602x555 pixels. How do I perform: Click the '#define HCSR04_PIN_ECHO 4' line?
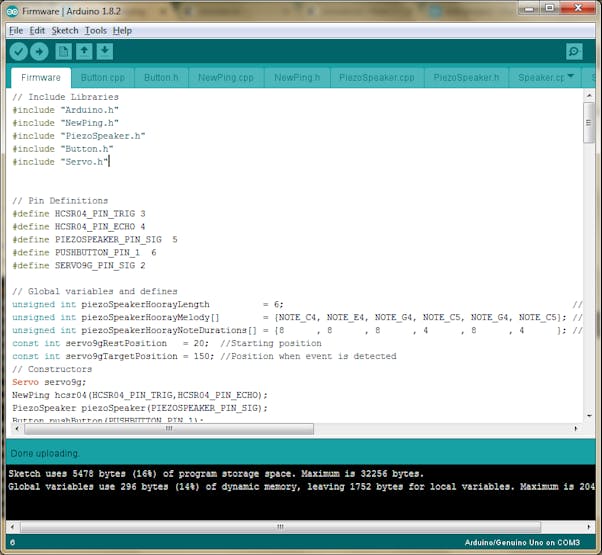pos(79,227)
